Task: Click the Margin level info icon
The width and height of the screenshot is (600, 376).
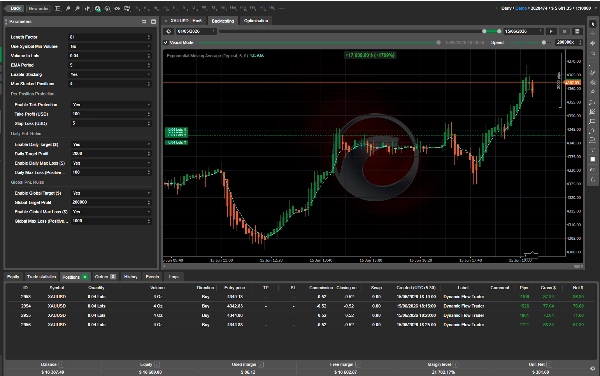Action: [456, 365]
